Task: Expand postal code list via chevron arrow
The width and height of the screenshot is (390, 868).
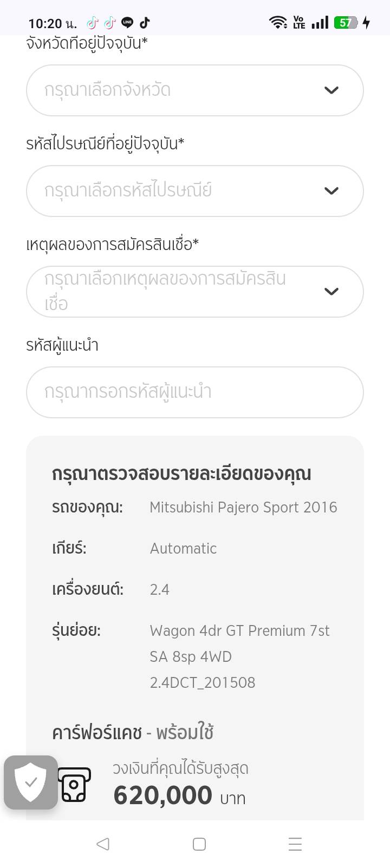Action: [x=331, y=191]
